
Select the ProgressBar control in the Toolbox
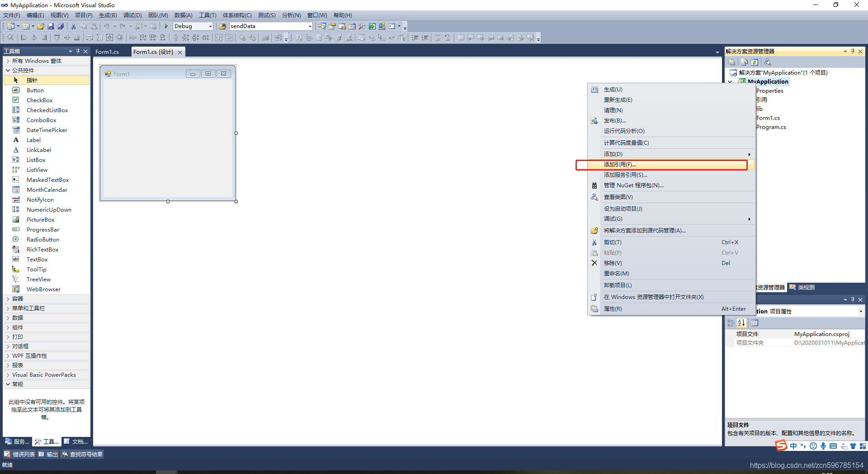[x=47, y=229]
